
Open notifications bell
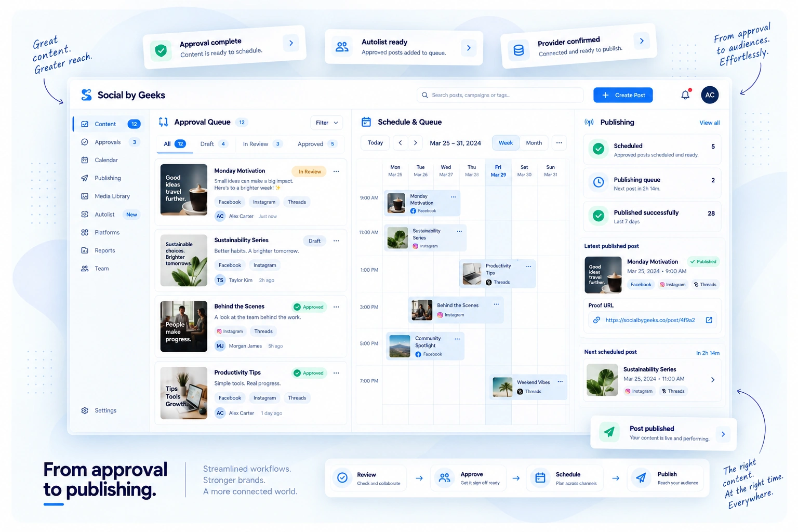coord(685,95)
